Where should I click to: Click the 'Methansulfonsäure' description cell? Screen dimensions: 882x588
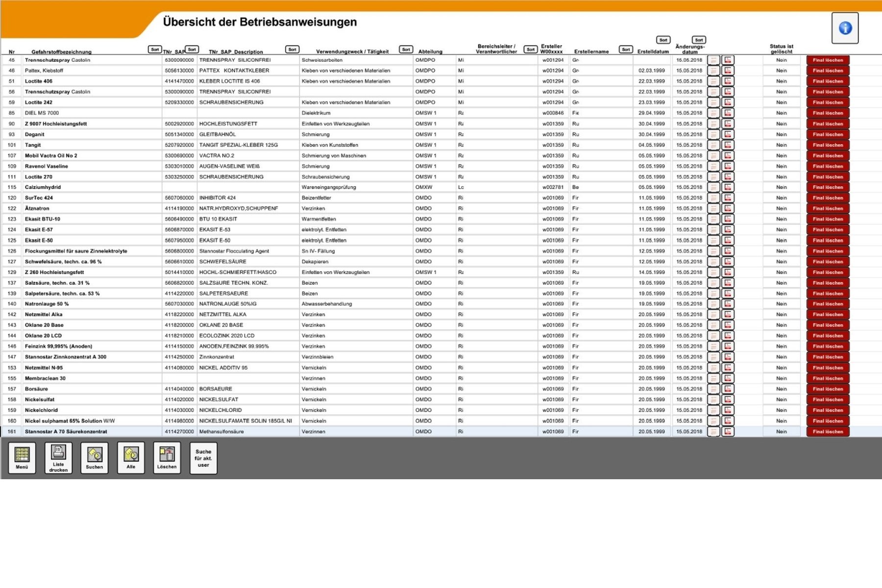tap(248, 432)
